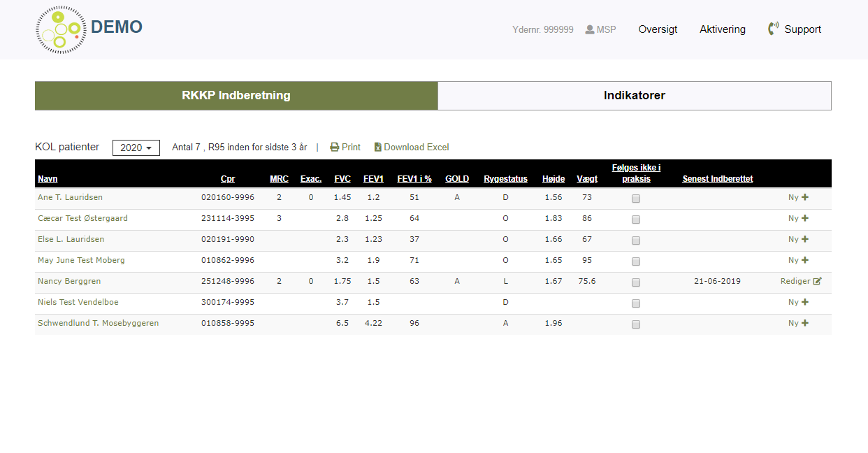Switch to Indikatorer tab
This screenshot has height=453, width=868.
click(x=635, y=96)
